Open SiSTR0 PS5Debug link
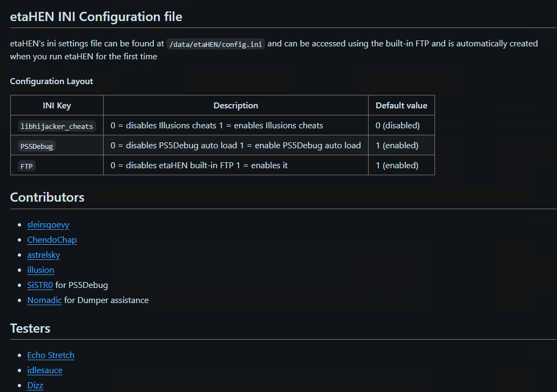Screen dimensions: 557x392 [40, 285]
